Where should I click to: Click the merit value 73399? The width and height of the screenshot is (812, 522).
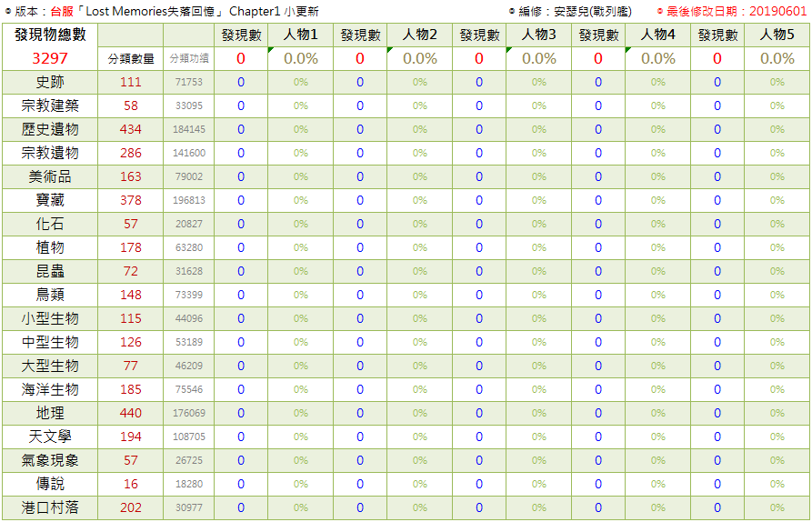point(189,296)
